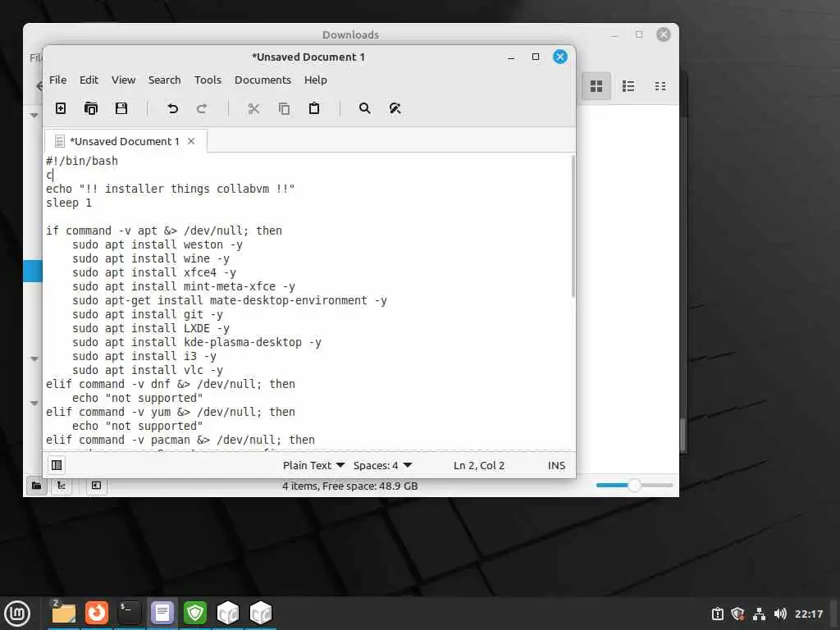840x630 pixels.
Task: Click line 'sudo apt install LXDE -y'
Action: pyautogui.click(x=151, y=328)
